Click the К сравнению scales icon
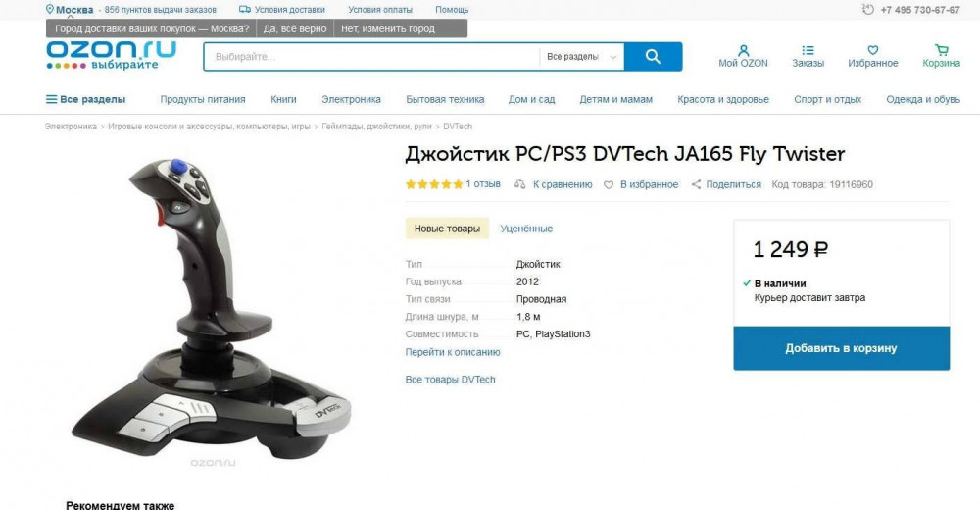 (x=520, y=184)
